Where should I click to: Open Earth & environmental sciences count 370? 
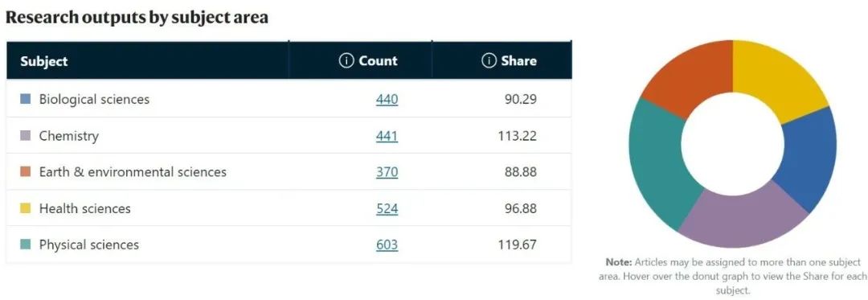[387, 172]
